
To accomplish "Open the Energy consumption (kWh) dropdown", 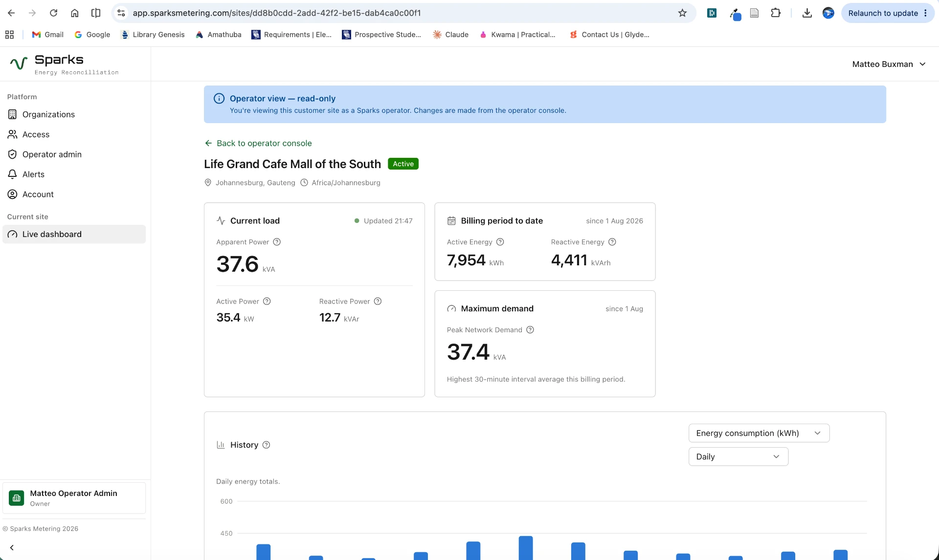I will tap(759, 433).
